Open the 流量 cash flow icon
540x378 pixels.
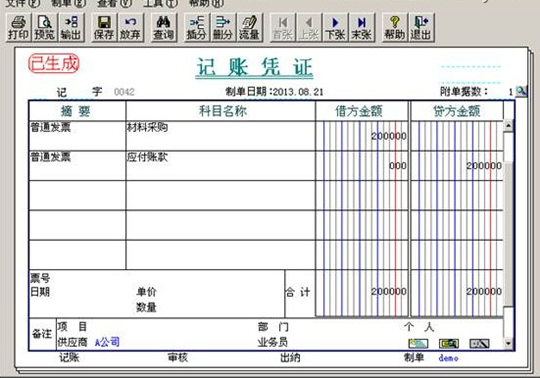[x=249, y=28]
